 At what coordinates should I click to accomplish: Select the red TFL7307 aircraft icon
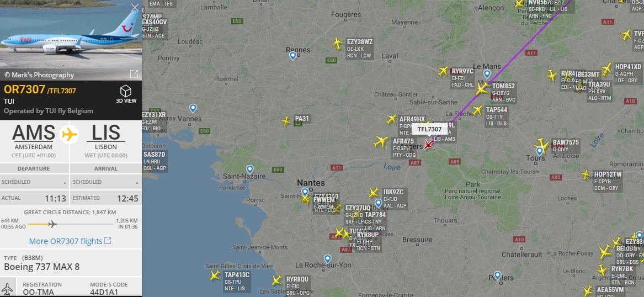(429, 144)
